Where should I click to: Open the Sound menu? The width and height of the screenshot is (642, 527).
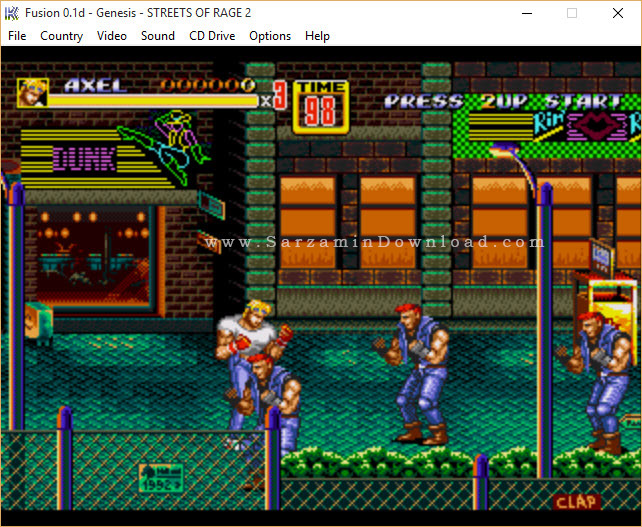158,36
